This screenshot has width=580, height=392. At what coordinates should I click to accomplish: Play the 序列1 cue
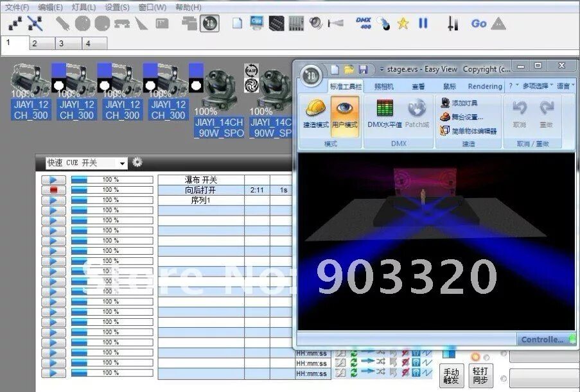coord(54,200)
